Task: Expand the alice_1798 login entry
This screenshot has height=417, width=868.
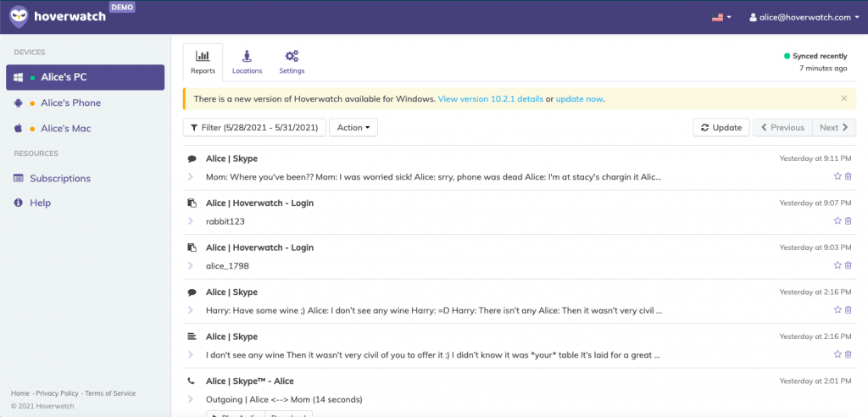Action: pos(191,266)
